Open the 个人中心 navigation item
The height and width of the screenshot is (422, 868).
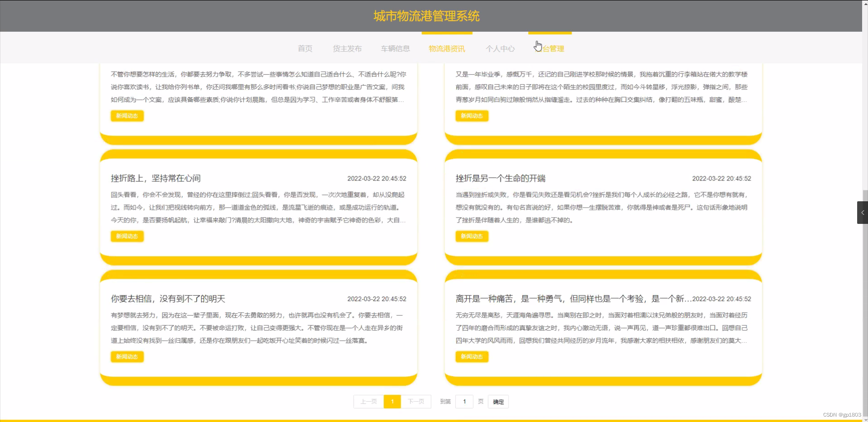[500, 48]
